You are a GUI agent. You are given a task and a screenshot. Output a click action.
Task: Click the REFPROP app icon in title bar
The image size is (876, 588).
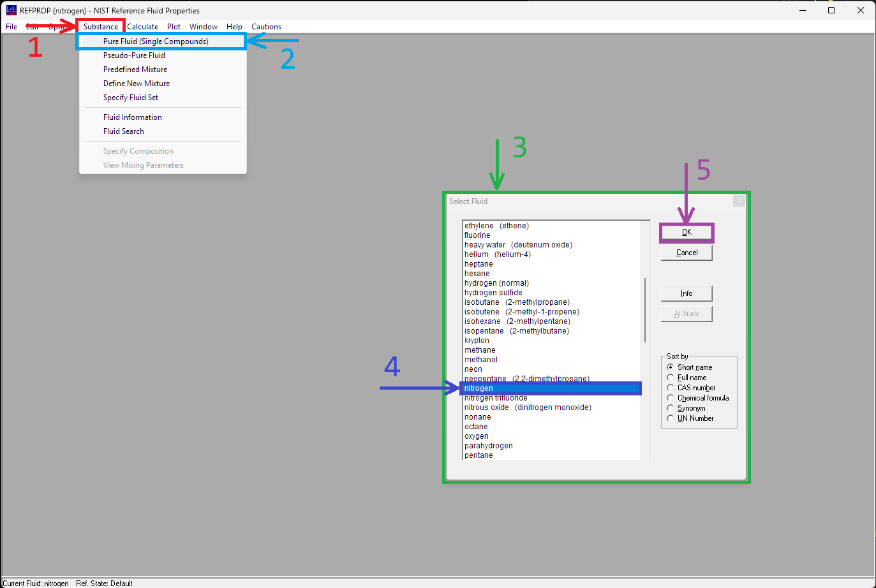point(11,10)
